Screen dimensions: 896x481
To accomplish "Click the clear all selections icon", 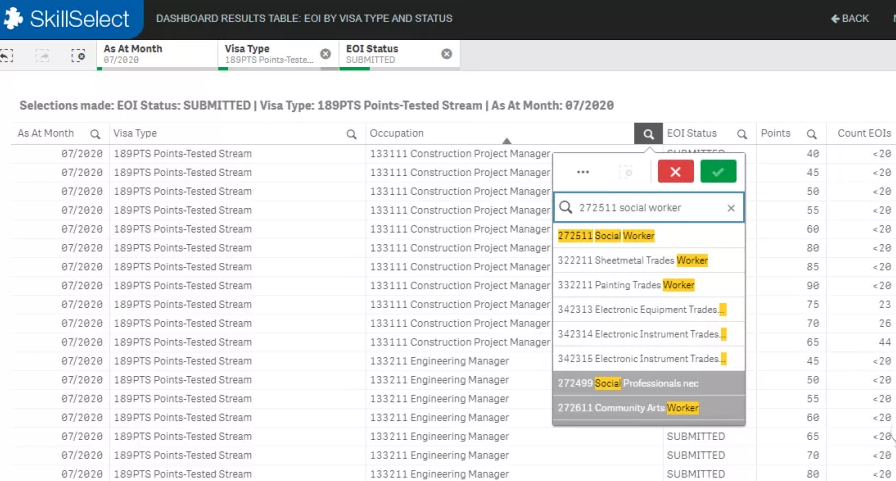I will tap(78, 56).
